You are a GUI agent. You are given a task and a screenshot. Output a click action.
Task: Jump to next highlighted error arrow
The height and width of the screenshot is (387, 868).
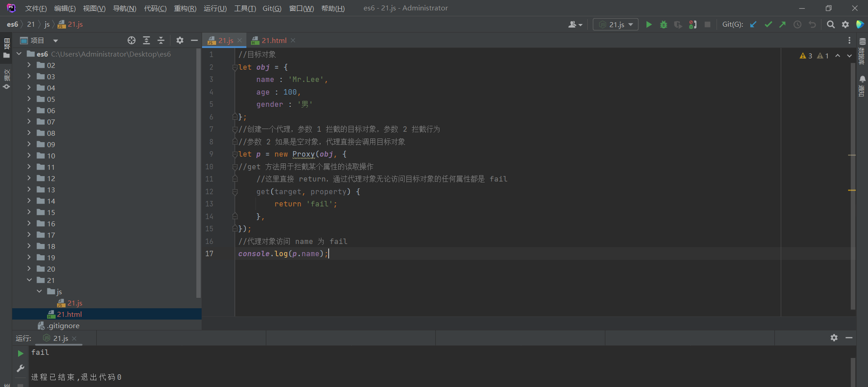(x=849, y=56)
